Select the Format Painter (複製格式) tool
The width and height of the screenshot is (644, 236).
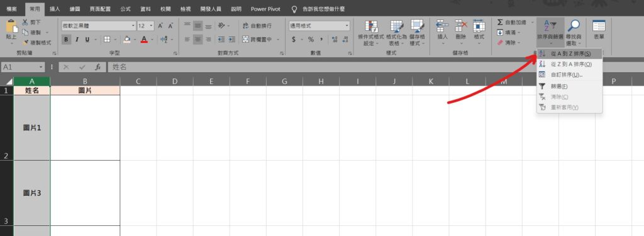[x=37, y=42]
